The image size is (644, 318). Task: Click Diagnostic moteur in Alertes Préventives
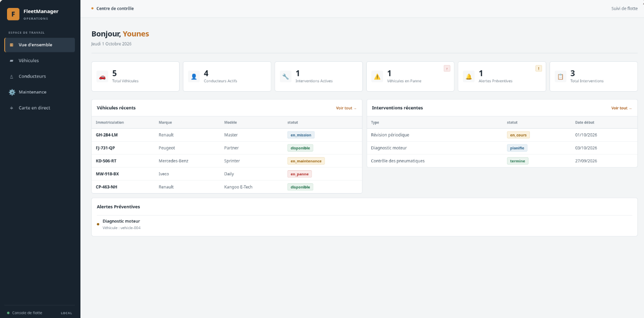coord(121,221)
